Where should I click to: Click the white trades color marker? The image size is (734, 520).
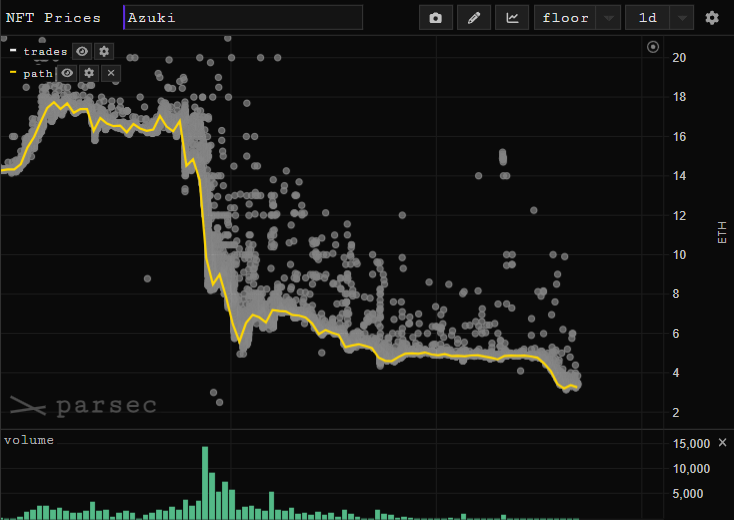13,50
